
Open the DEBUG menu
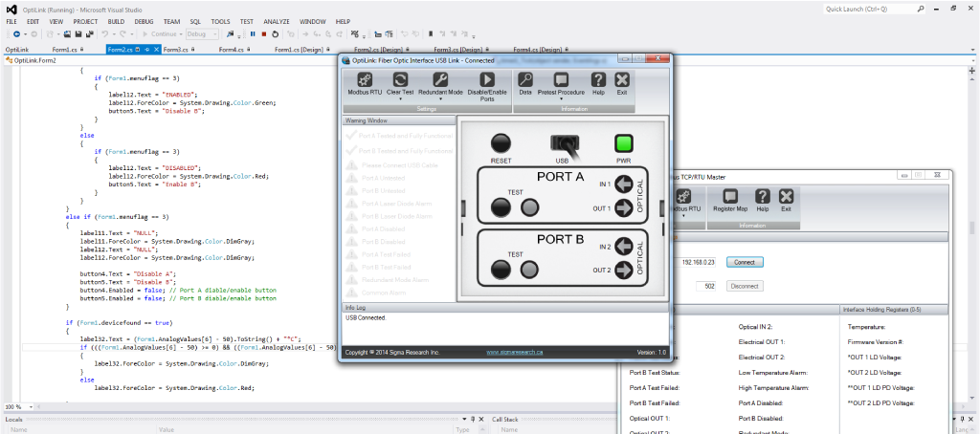coord(144,21)
